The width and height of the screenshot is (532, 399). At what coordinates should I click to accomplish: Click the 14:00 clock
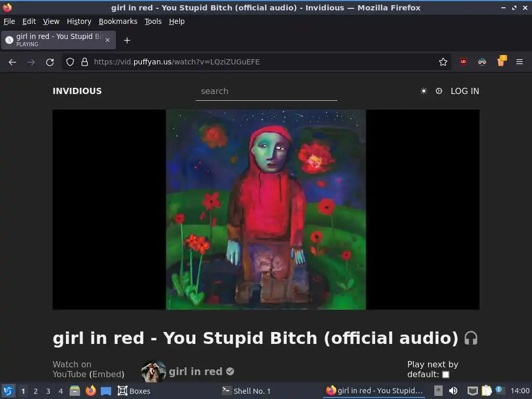[x=520, y=391]
